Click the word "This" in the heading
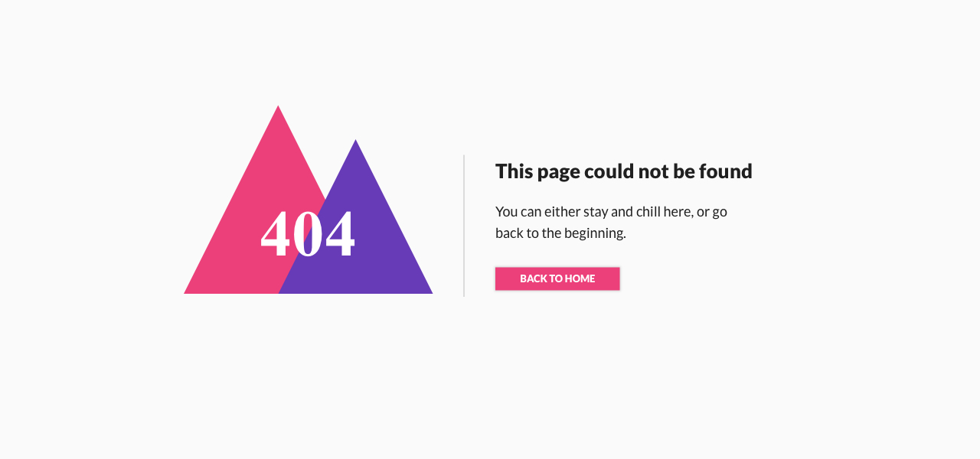 [514, 171]
